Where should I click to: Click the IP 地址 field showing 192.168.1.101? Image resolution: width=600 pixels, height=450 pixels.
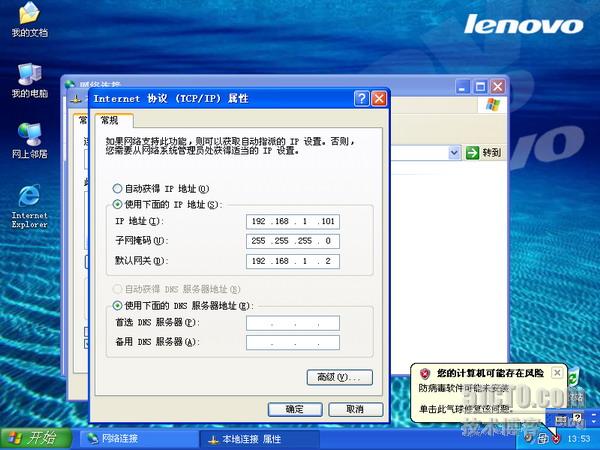pos(293,221)
